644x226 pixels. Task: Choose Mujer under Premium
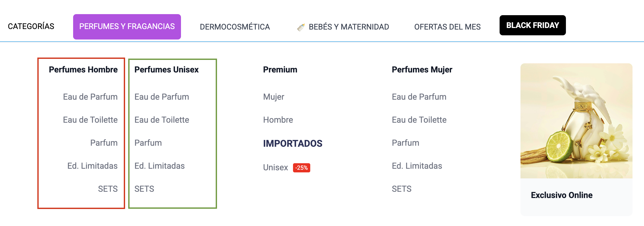click(x=273, y=97)
